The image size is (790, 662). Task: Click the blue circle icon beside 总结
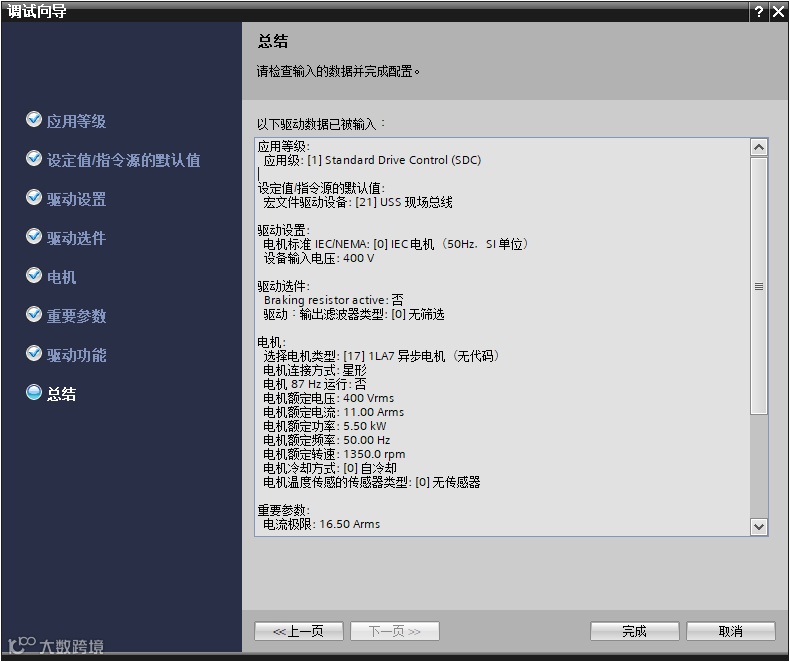pos(34,392)
